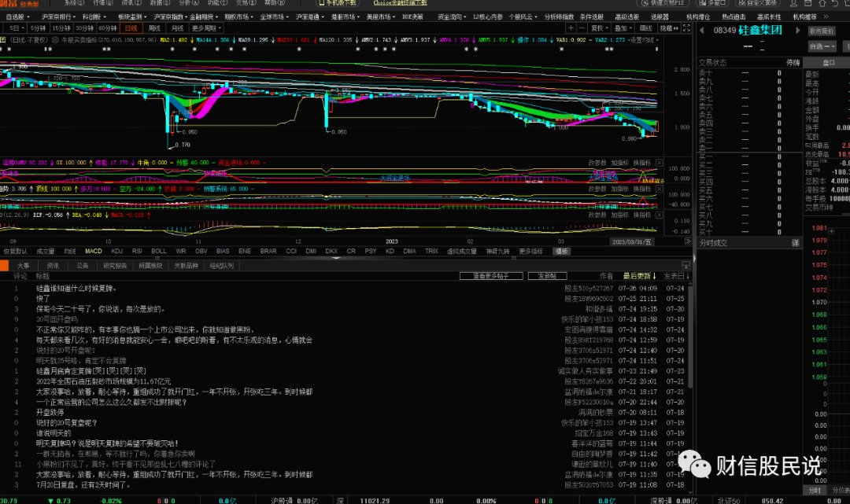
Task: Open 资讯 tab in forum panel
Action: (x=53, y=266)
